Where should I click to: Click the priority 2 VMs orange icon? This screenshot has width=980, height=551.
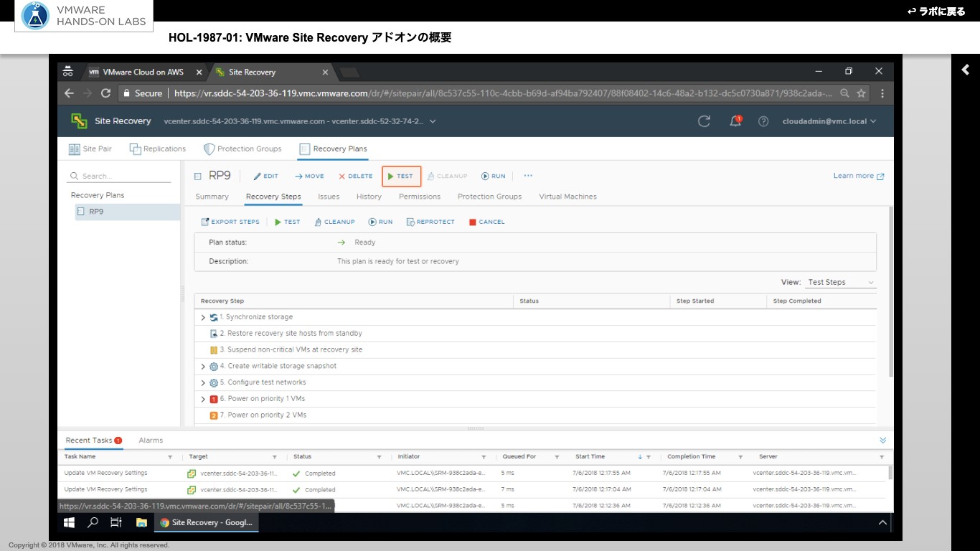(214, 415)
